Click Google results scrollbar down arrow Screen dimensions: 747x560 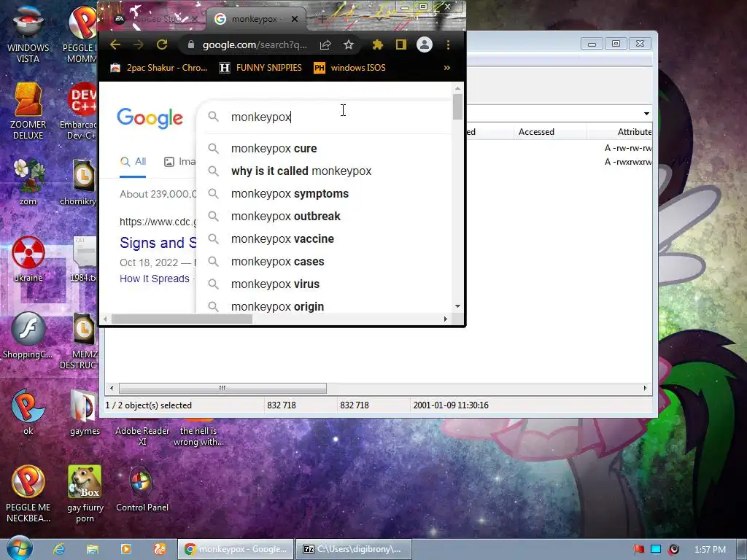point(457,306)
